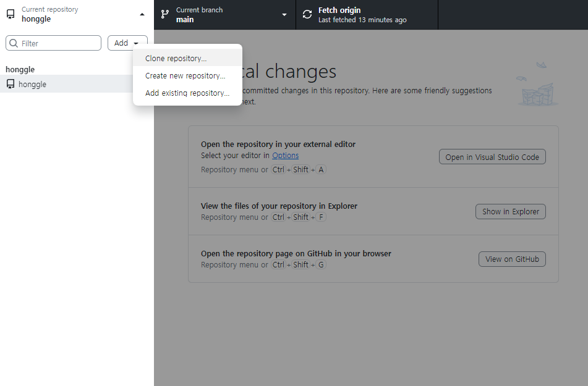Image resolution: width=588 pixels, height=386 pixels.
Task: Click the Current repository honggle name
Action: (x=36, y=19)
